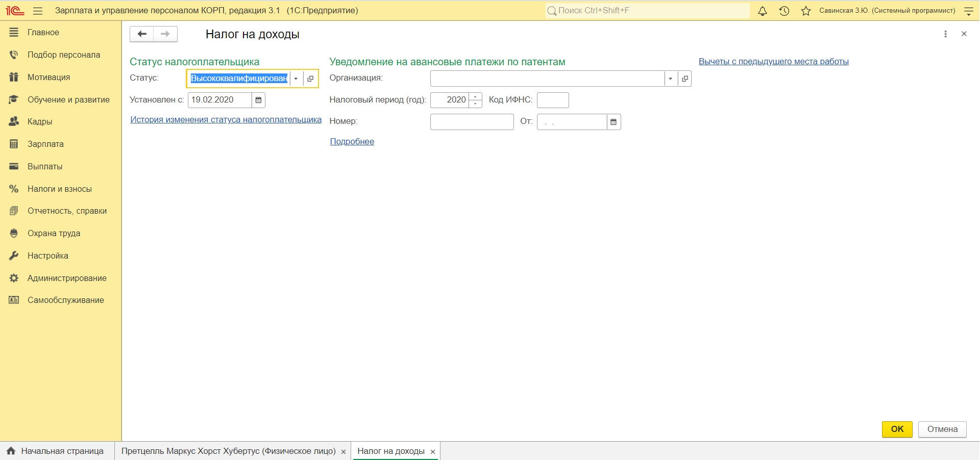980x460 pixels.
Task: Click the Налоговый период year field
Action: click(450, 100)
